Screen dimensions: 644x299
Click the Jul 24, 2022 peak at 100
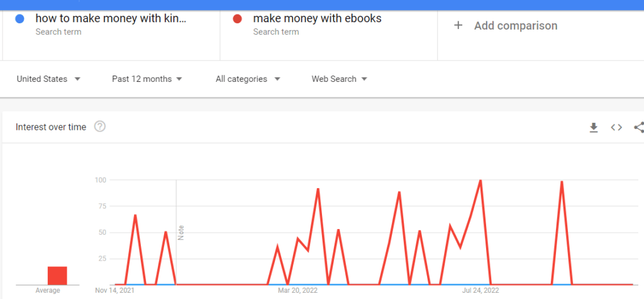click(x=480, y=180)
